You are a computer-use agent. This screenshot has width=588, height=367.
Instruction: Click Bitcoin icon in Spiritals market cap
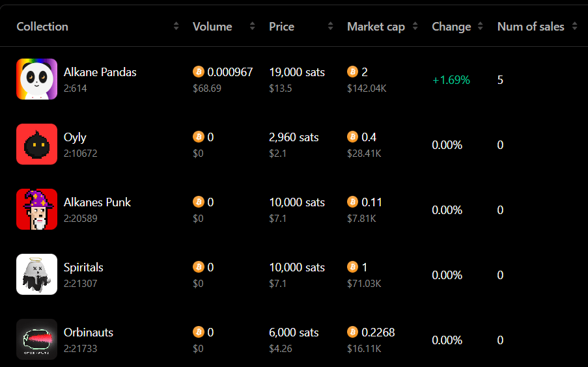click(352, 267)
